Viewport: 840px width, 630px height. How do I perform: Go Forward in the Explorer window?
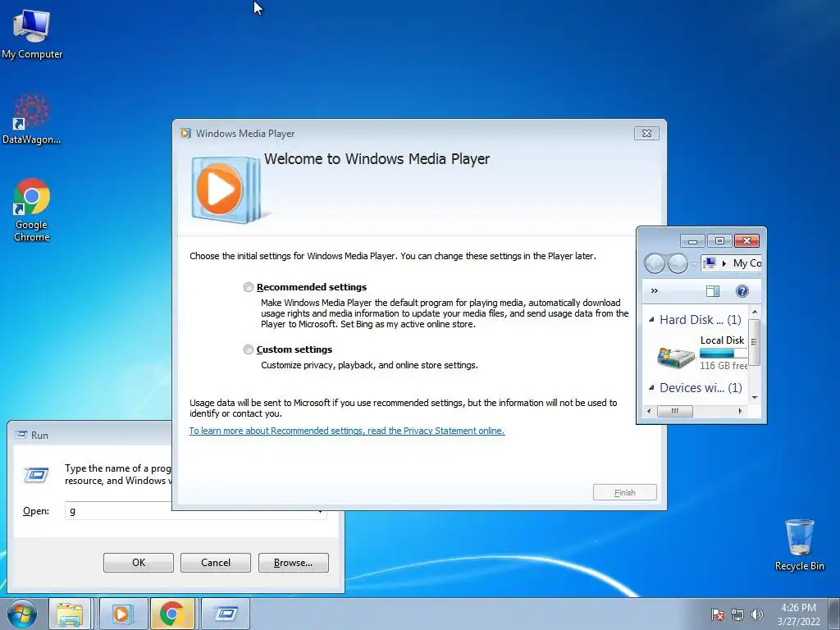678,263
